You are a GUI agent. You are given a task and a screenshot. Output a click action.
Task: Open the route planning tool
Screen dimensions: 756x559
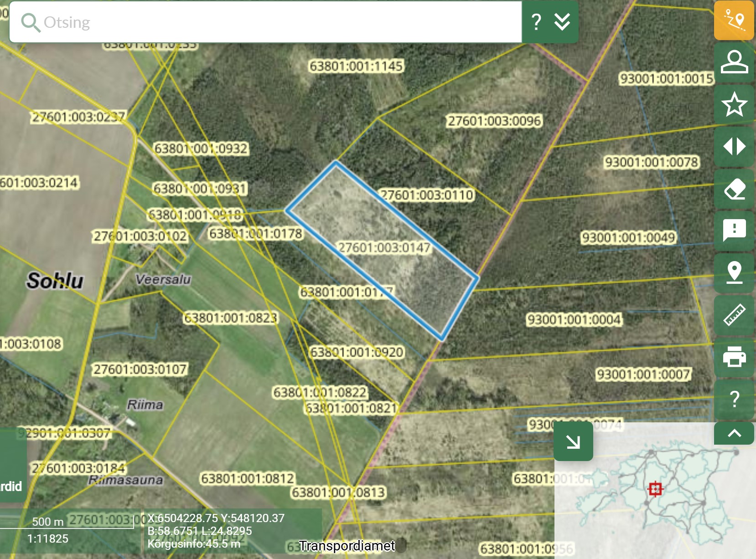[734, 21]
